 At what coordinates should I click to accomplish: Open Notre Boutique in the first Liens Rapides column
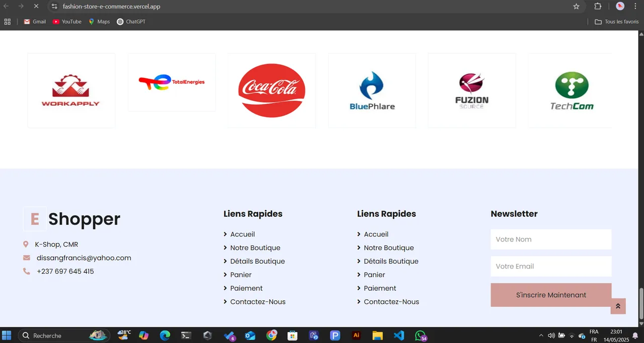[255, 248]
